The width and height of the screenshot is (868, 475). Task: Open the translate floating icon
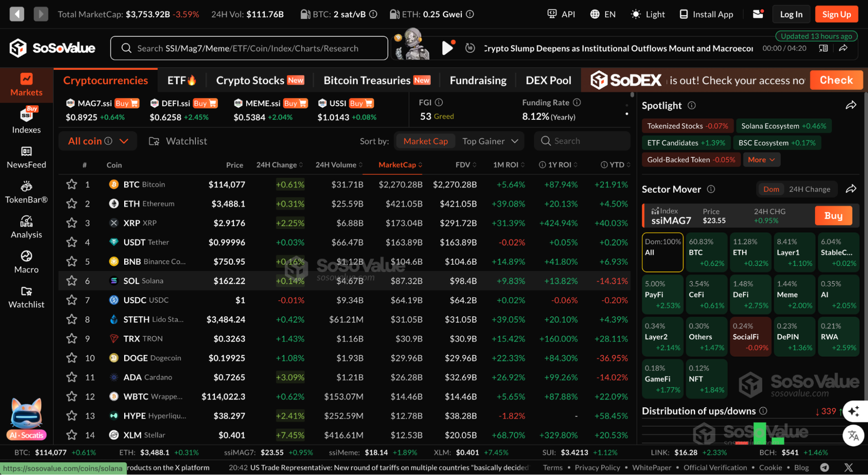[x=853, y=435]
